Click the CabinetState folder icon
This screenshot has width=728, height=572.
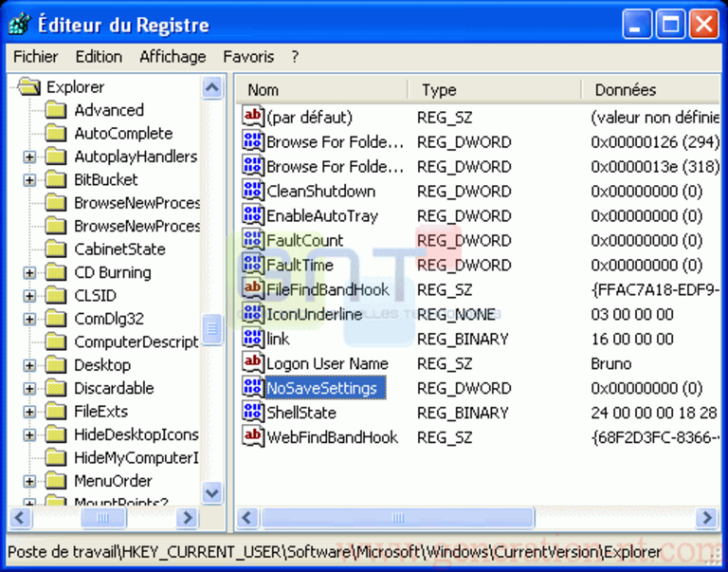(56, 249)
